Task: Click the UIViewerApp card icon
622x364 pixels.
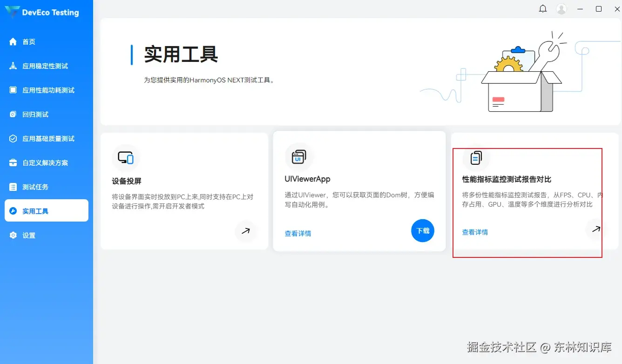Action: coord(299,157)
